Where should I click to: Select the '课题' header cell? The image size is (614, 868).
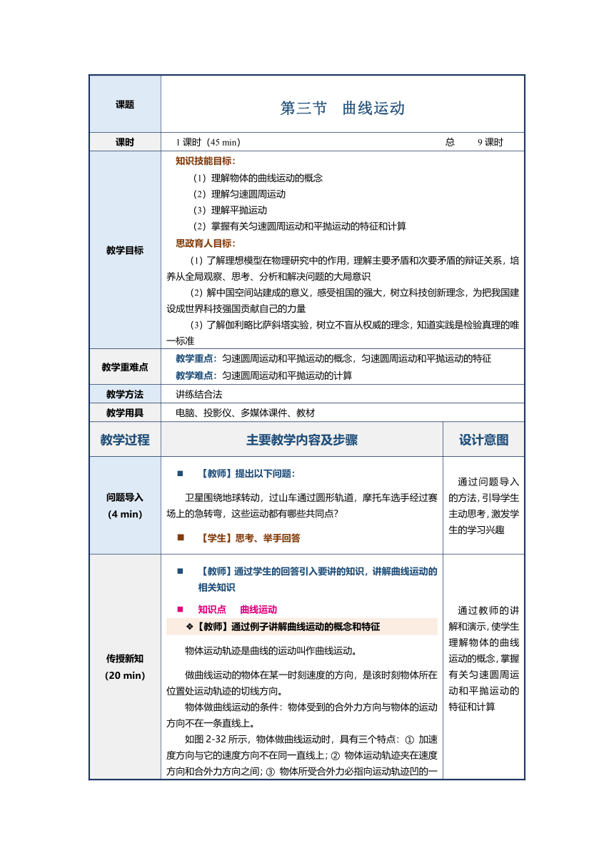coord(125,104)
